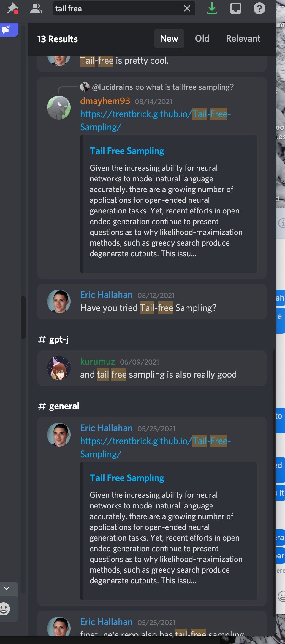Click the blurple chat bubble icon at left
285x644 pixels.
click(x=7, y=29)
